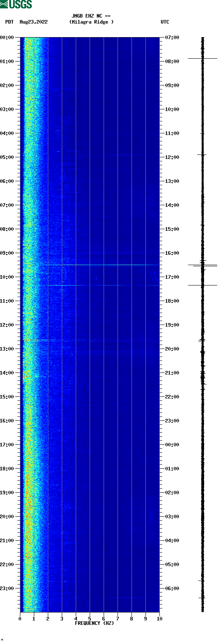Click the 12:00 PDT time label

point(7,325)
